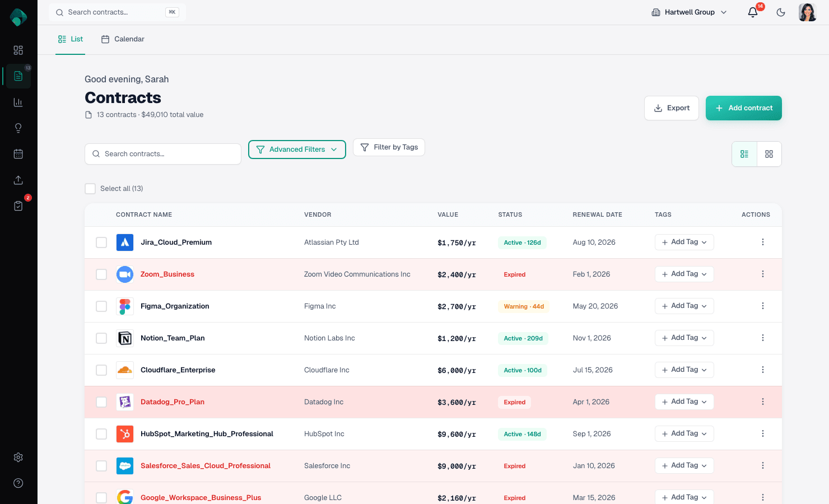Image resolution: width=829 pixels, height=504 pixels.
Task: Open the Salesforce_Sales_Cloud_Professional contract
Action: [x=206, y=465]
